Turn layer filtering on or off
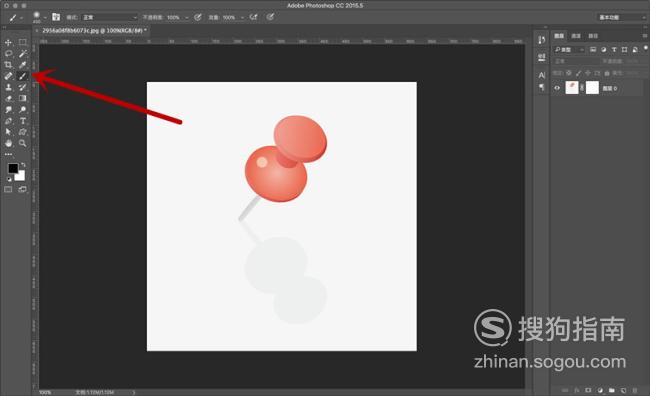Viewport: 650px width, 396px height. point(645,48)
